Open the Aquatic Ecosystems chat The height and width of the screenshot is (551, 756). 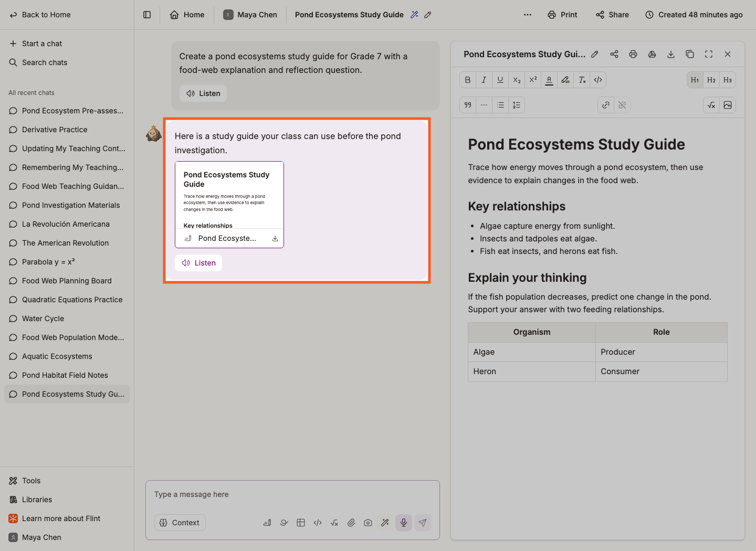click(67, 356)
